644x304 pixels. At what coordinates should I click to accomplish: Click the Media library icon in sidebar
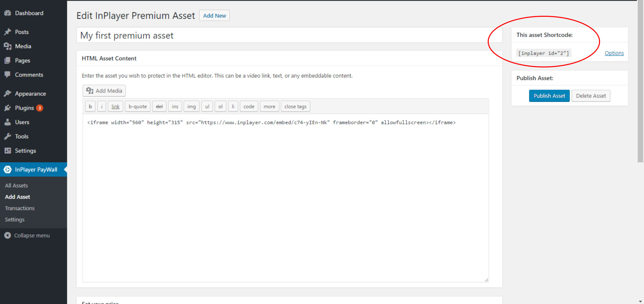click(7, 46)
